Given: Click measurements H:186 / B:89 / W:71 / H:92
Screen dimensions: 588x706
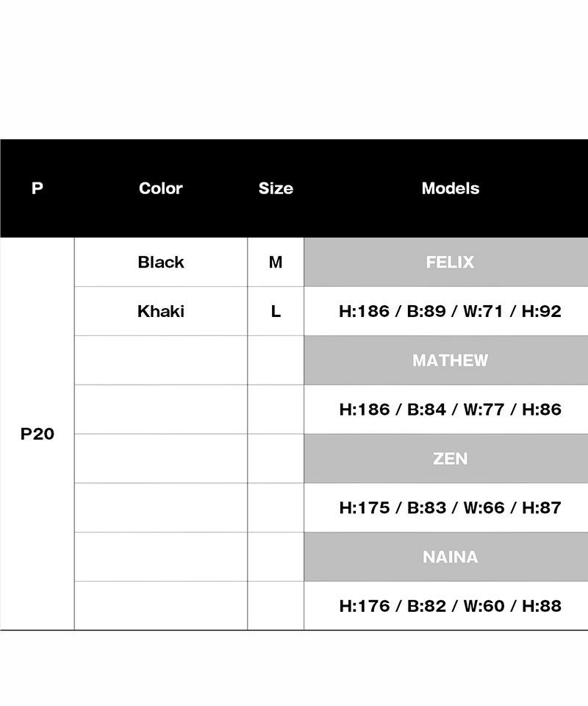Looking at the screenshot, I should click(x=450, y=311).
